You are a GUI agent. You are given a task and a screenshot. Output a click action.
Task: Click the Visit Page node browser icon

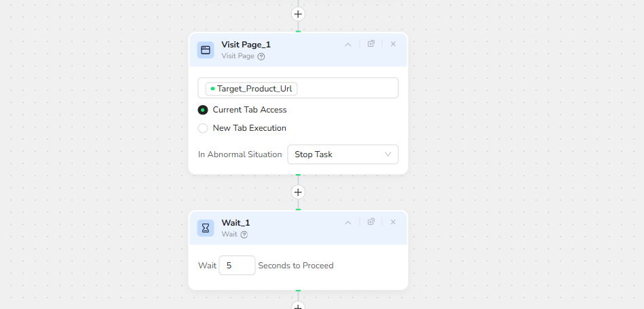[206, 49]
